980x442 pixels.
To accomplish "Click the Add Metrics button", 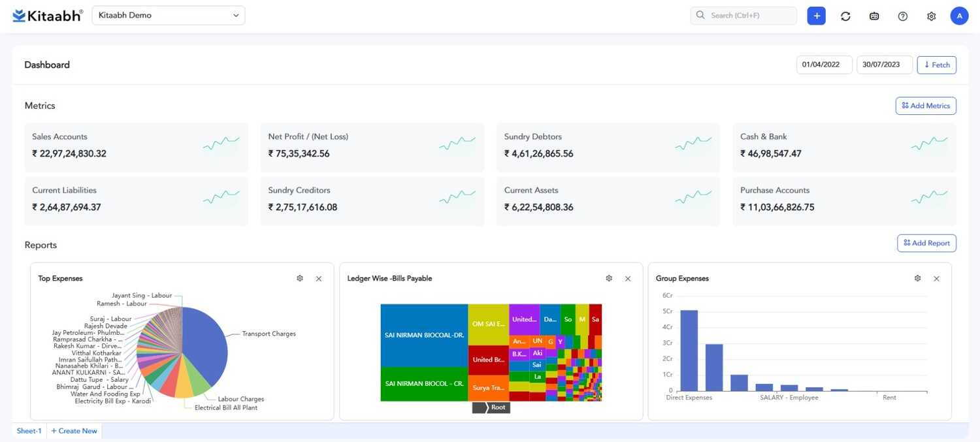I will 925,106.
